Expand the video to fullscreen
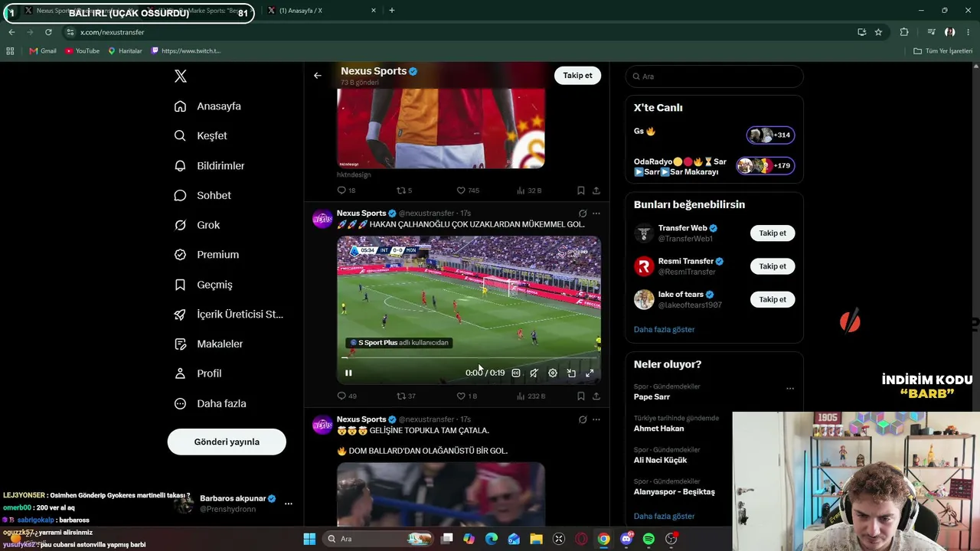The width and height of the screenshot is (980, 551). [590, 373]
